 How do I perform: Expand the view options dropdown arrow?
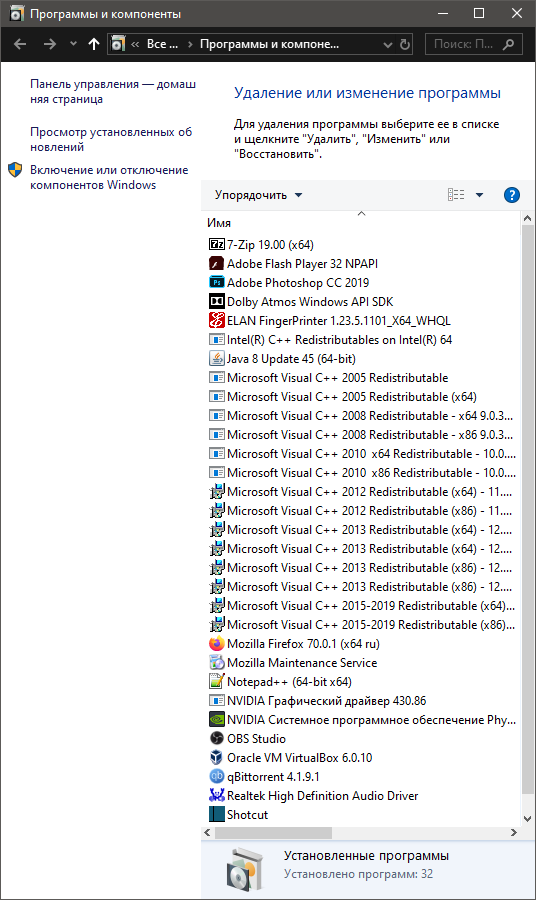[479, 195]
